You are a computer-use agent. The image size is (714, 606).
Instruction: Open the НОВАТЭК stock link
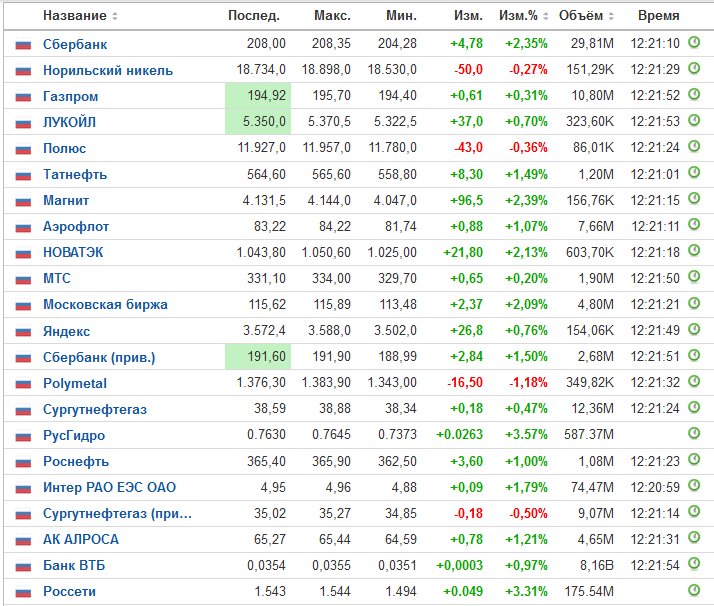point(73,252)
